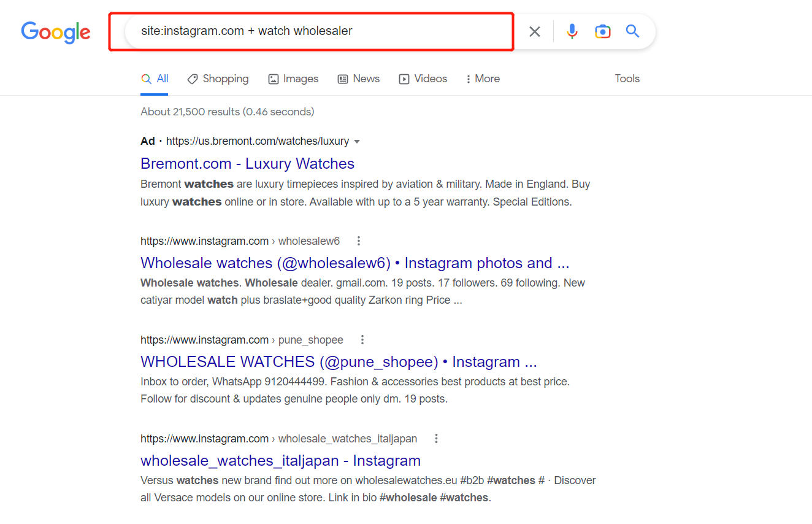Click the snippet mentioning '19 posts. 17 followers'
812x524 pixels.
click(362, 291)
